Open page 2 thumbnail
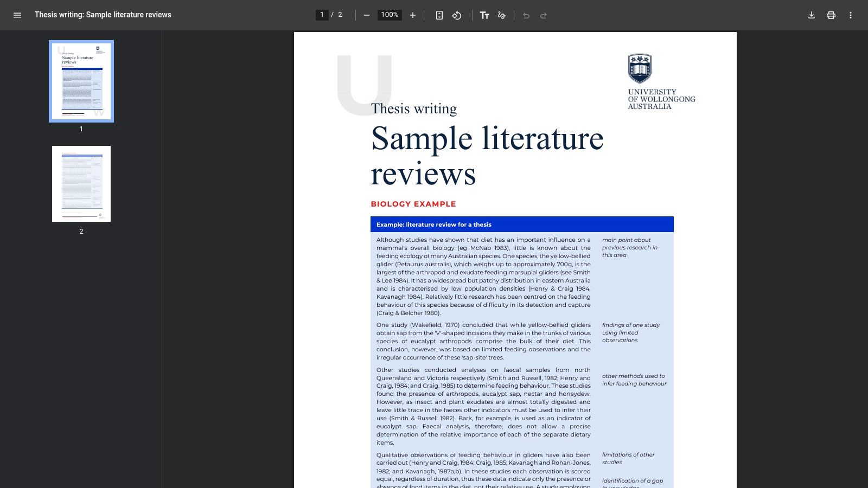The image size is (868, 488). 81,184
